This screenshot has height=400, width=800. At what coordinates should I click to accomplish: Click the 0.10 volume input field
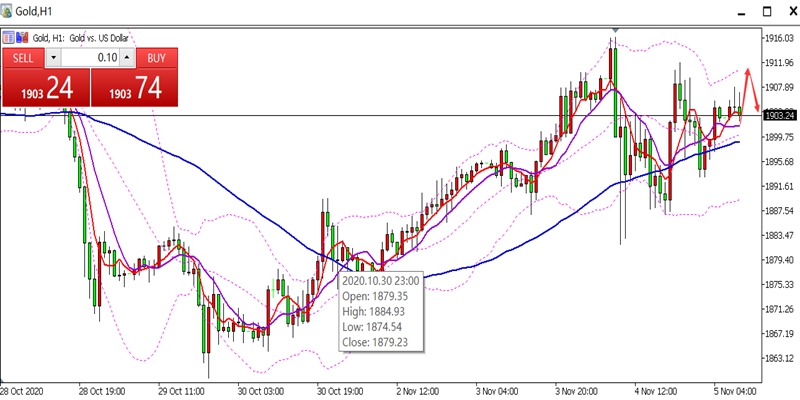91,58
